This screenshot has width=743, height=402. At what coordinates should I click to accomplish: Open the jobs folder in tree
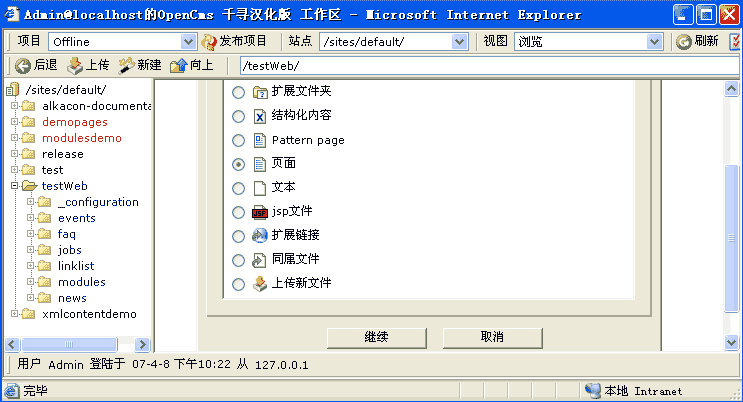70,250
